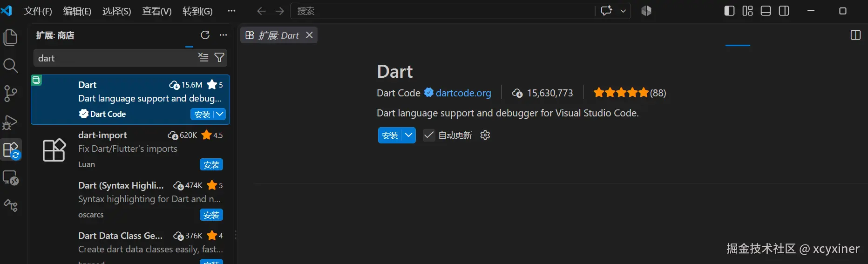Open the Explorer view in activity bar
The height and width of the screenshot is (264, 868).
[x=10, y=37]
